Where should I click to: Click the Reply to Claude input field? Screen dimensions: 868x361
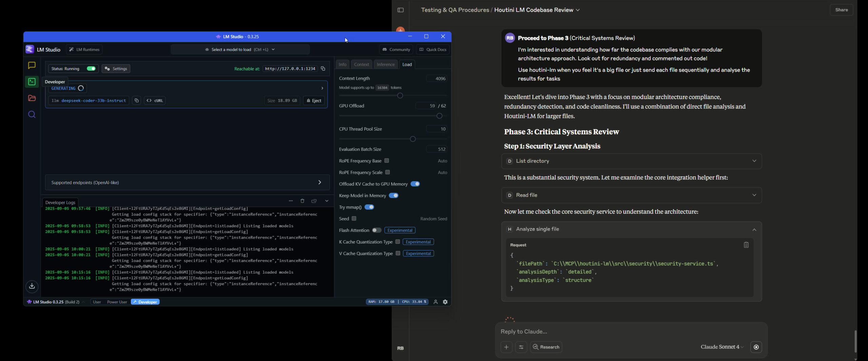pos(631,332)
